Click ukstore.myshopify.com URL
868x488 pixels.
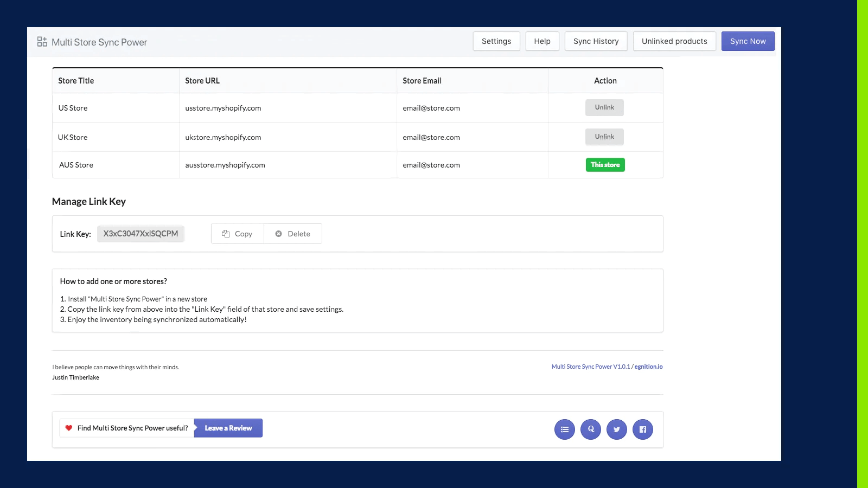(x=223, y=137)
